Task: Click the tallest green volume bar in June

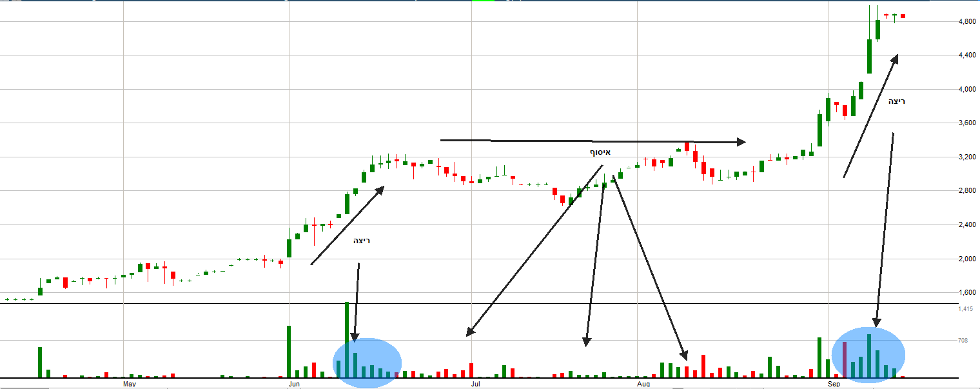Action: (x=347, y=339)
